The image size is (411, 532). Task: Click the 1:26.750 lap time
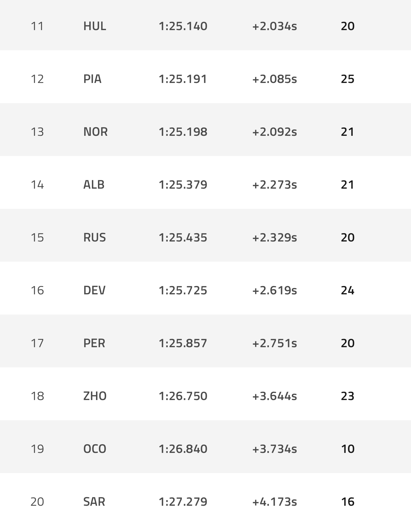click(183, 396)
